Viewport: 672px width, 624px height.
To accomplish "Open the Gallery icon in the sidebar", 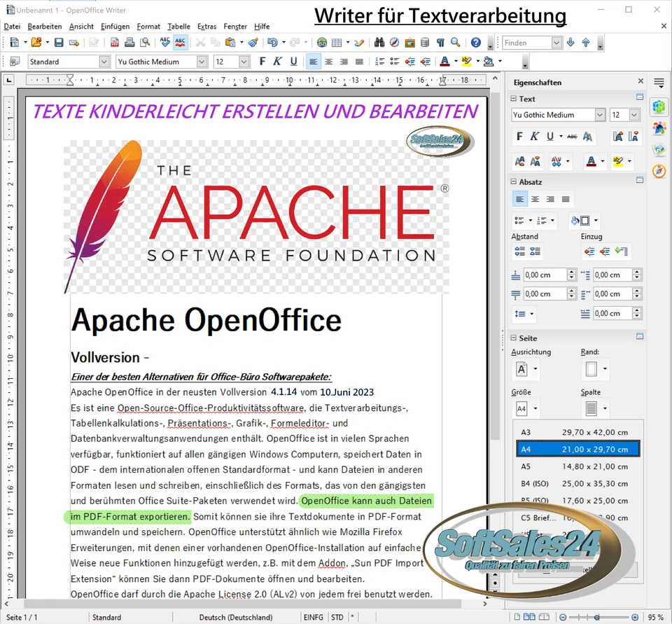I will [659, 148].
